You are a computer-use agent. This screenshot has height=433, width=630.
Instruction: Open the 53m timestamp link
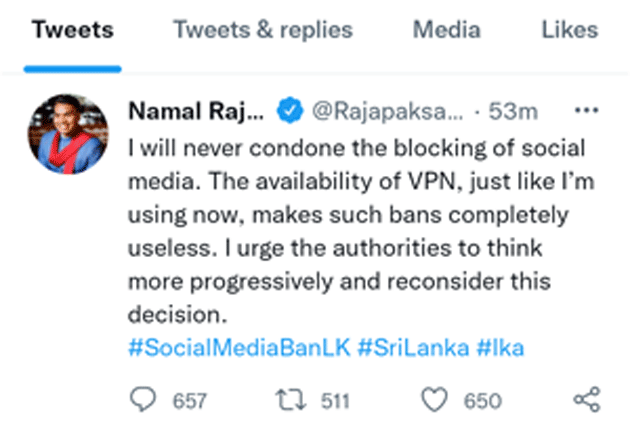pos(513,111)
